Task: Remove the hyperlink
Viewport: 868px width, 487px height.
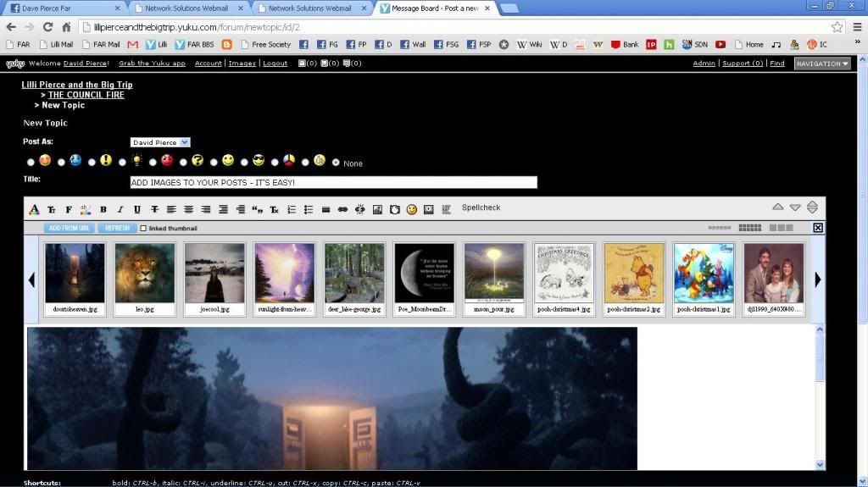Action: coord(359,209)
